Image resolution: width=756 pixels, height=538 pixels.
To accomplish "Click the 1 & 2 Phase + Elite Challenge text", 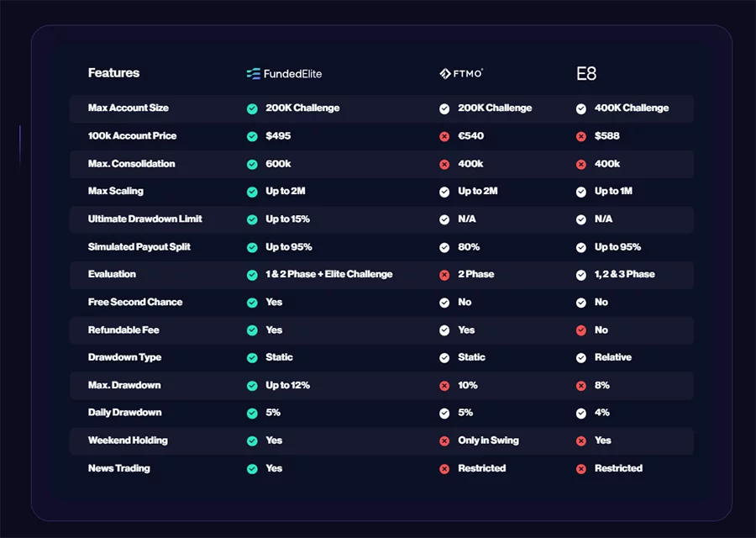I will pyautogui.click(x=329, y=274).
